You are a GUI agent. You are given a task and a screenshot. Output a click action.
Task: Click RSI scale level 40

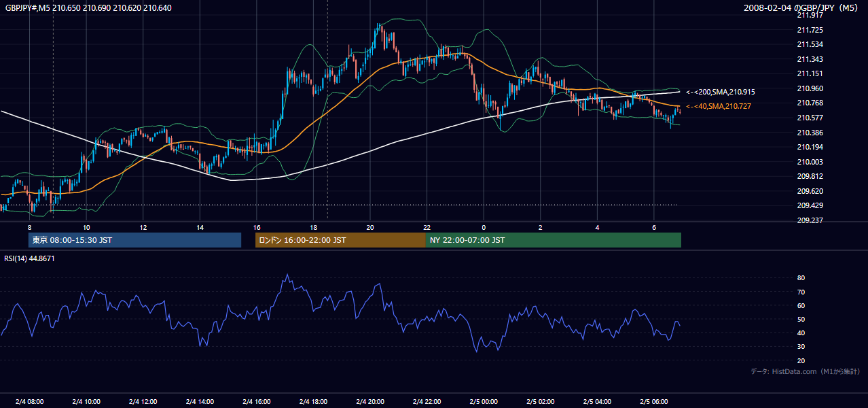click(x=801, y=333)
